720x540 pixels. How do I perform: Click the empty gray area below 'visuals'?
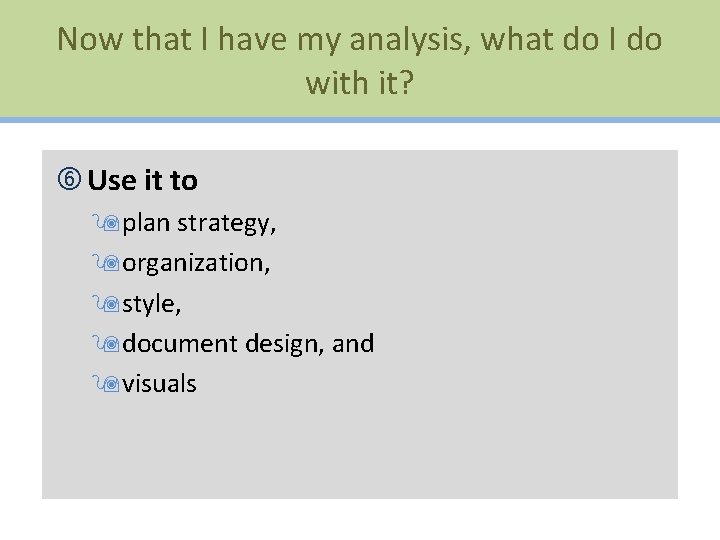click(359, 450)
